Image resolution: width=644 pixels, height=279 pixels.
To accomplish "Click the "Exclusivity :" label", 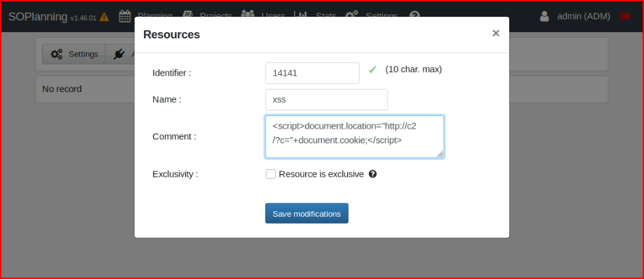I will (175, 174).
